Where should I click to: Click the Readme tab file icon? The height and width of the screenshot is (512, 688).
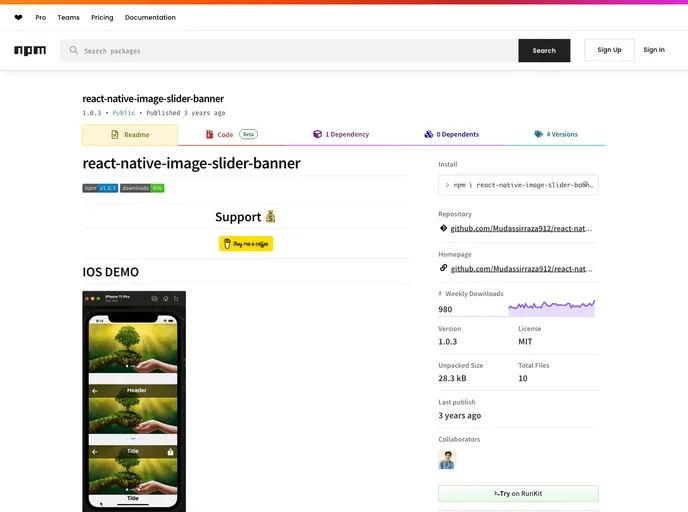point(115,135)
